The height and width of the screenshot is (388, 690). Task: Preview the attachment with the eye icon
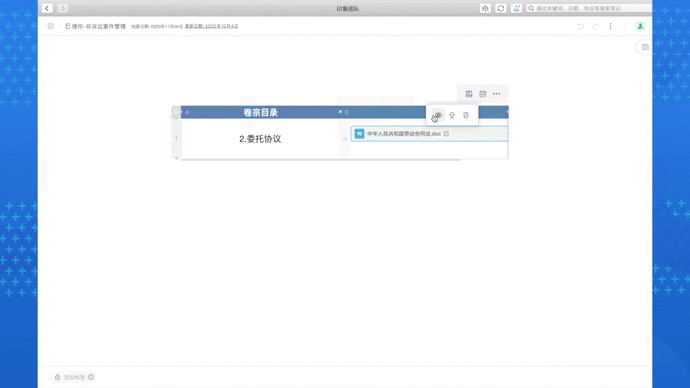tap(438, 115)
